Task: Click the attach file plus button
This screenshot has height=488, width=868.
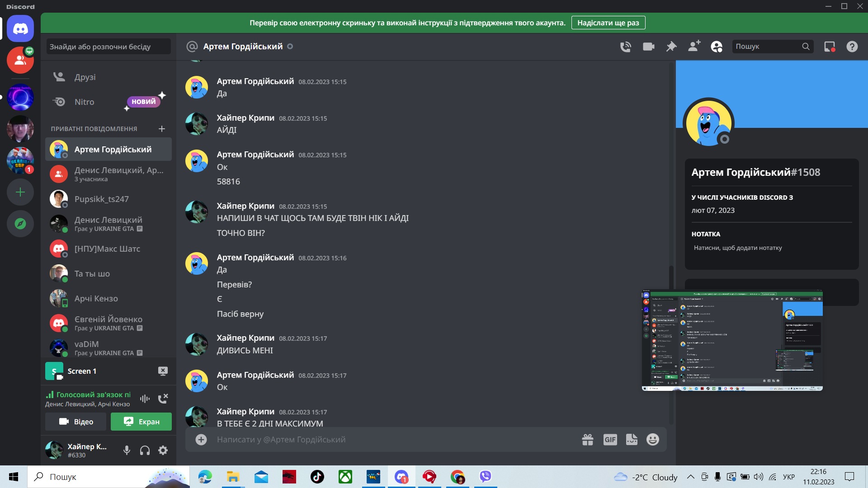Action: [x=201, y=440]
